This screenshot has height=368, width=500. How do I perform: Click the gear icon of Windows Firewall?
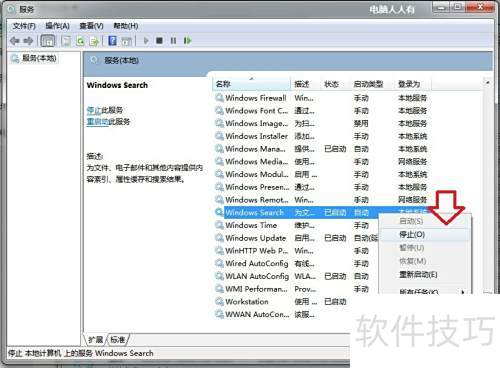pos(219,98)
